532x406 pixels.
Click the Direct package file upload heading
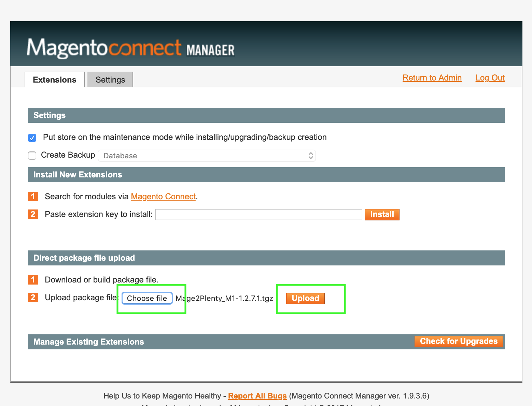click(x=84, y=258)
